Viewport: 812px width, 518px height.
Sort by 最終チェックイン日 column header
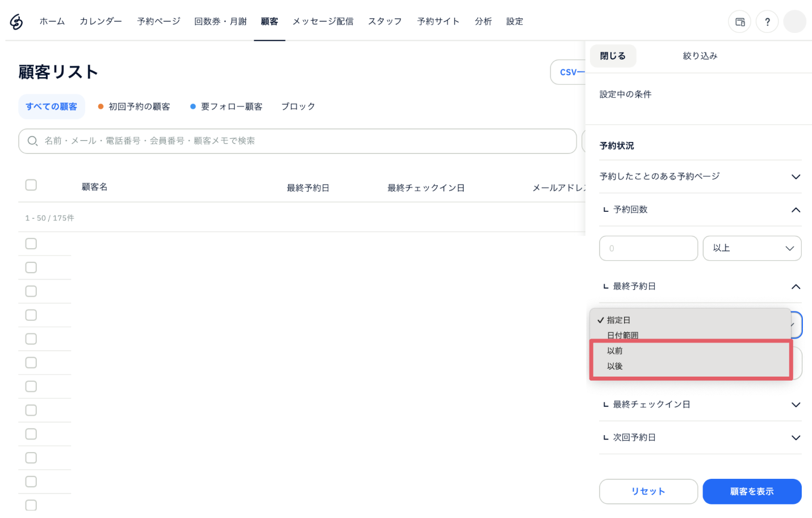(426, 188)
